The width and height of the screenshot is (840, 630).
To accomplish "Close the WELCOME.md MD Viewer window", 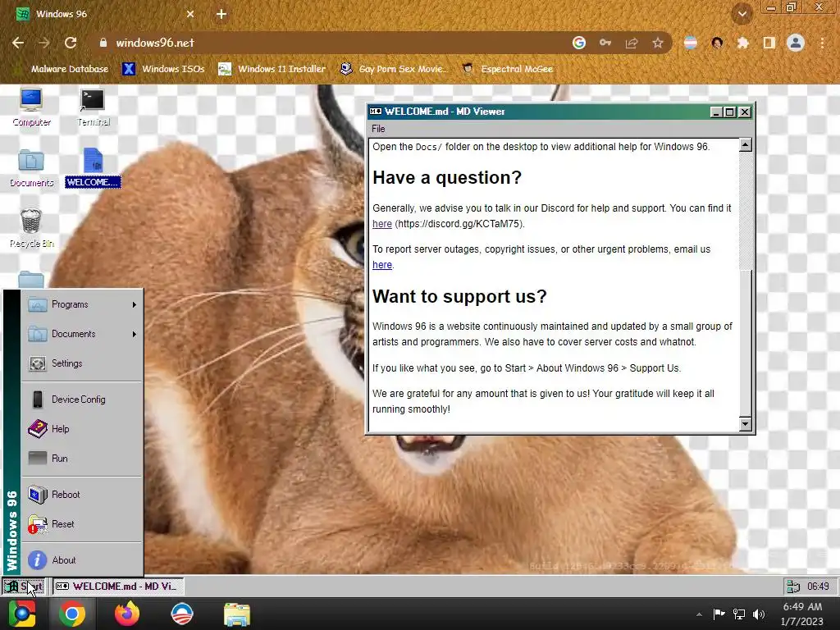I will coord(745,112).
